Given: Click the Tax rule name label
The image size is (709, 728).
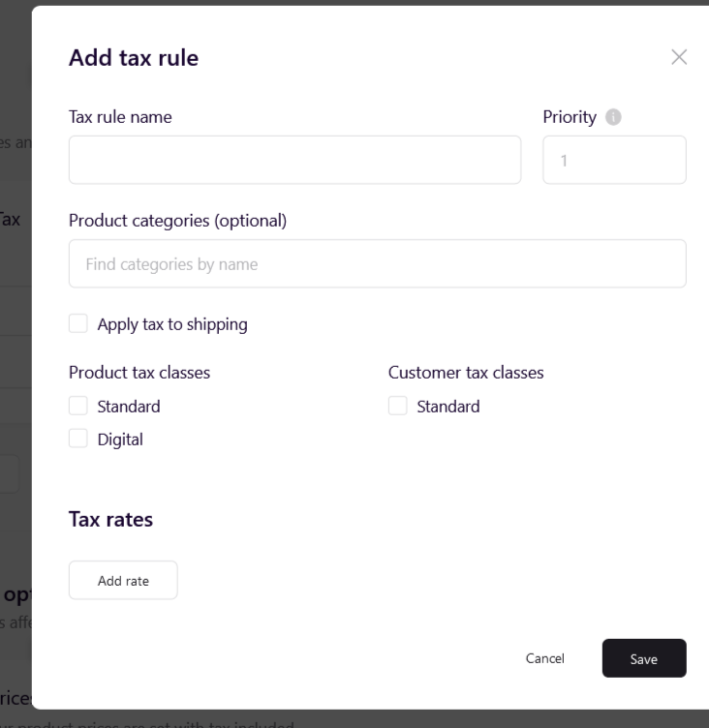Looking at the screenshot, I should 120,117.
